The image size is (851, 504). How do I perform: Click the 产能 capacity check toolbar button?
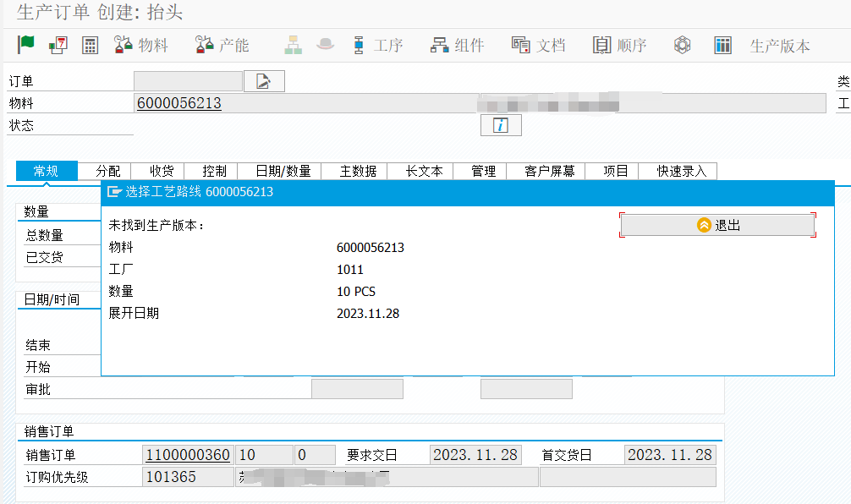tap(222, 45)
